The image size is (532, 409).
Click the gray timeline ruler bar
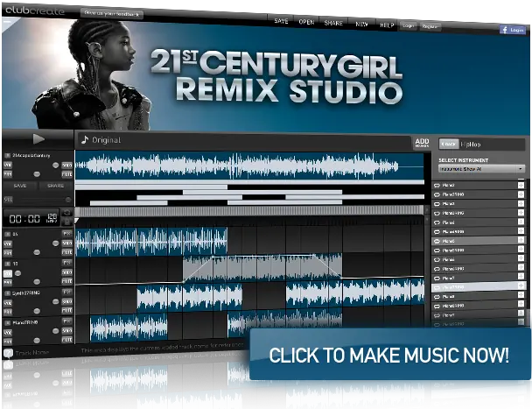click(249, 210)
